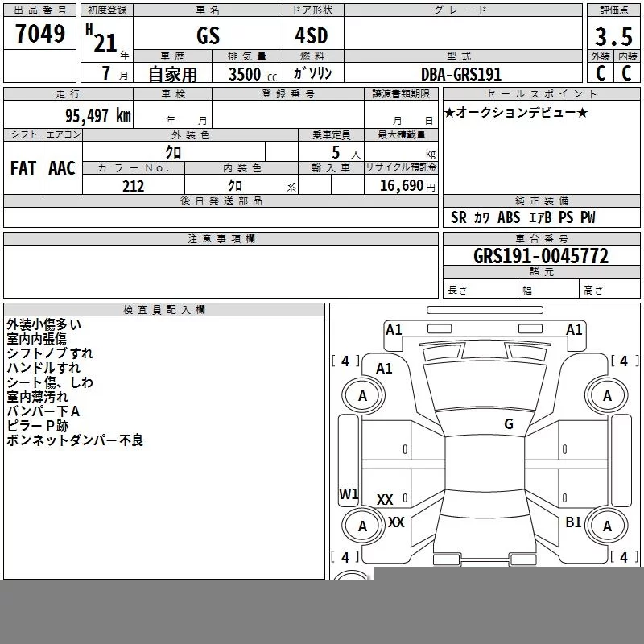Click the FAT shift type cell
This screenshot has width=644, height=644.
coord(23,168)
